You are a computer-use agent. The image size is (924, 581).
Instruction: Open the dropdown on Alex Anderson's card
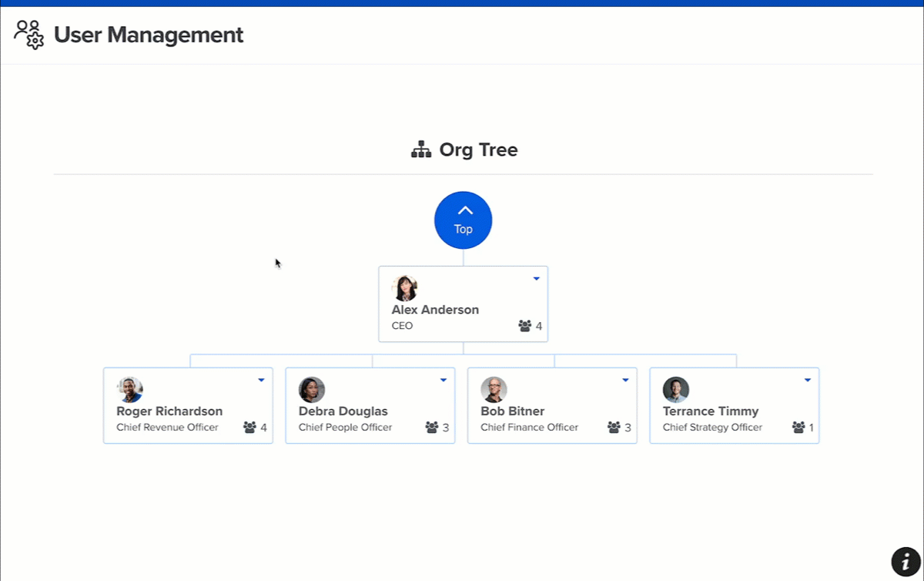point(536,279)
